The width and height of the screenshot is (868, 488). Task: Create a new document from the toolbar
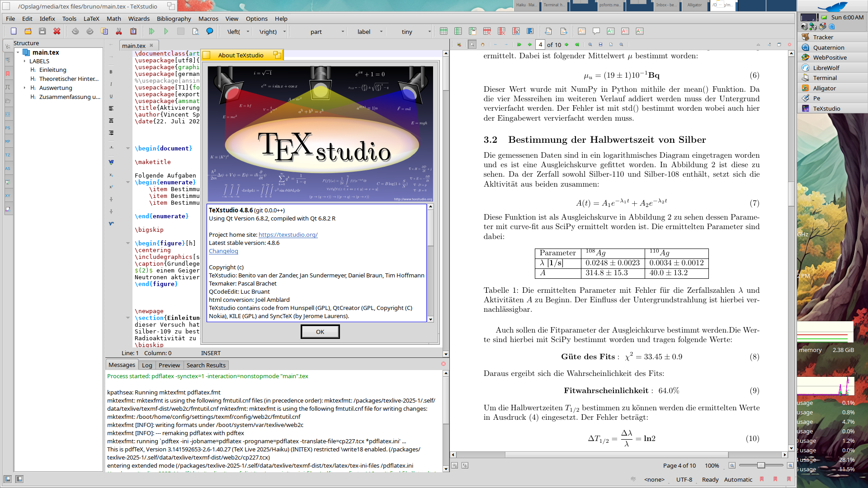point(14,31)
